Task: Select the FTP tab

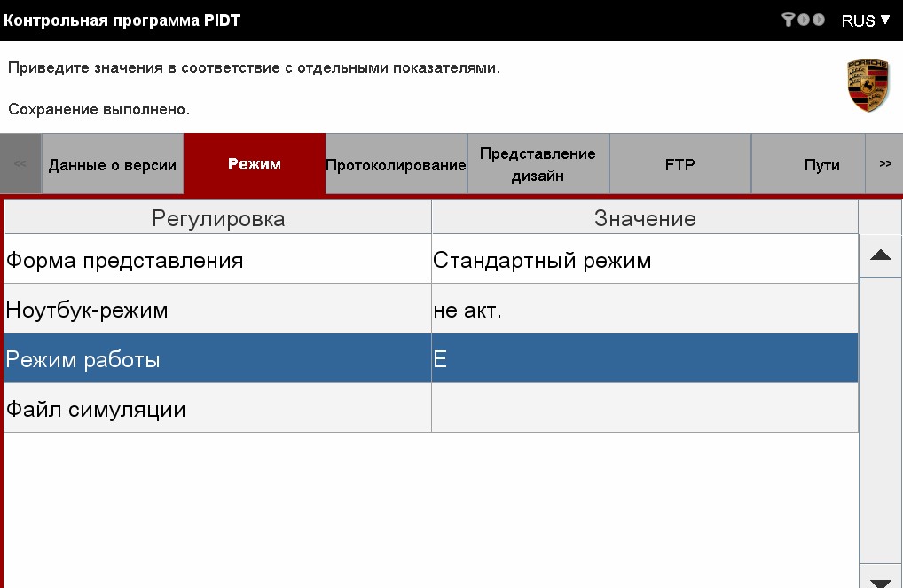Action: pos(679,165)
